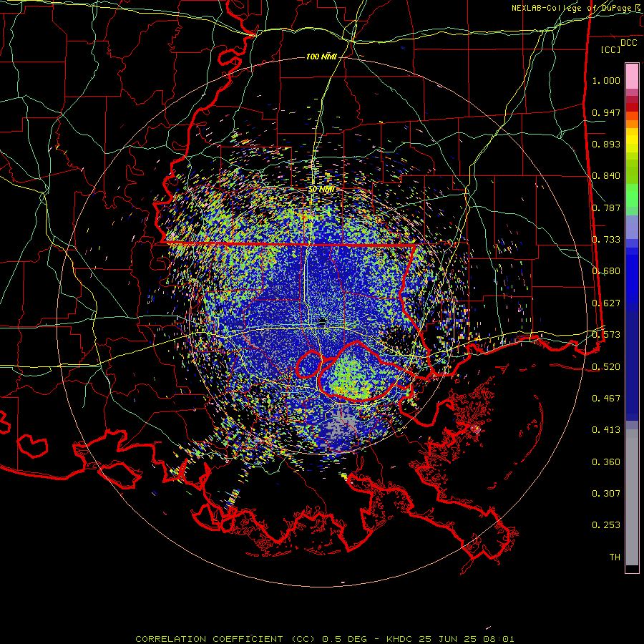The image size is (644, 644).
Task: Click the 0.253 legend value
Action: click(x=606, y=525)
